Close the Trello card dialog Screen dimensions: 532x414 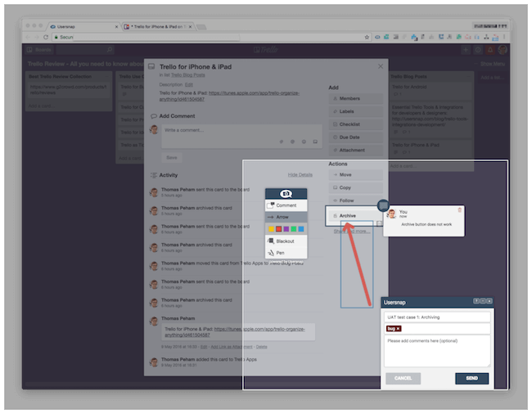pos(380,66)
